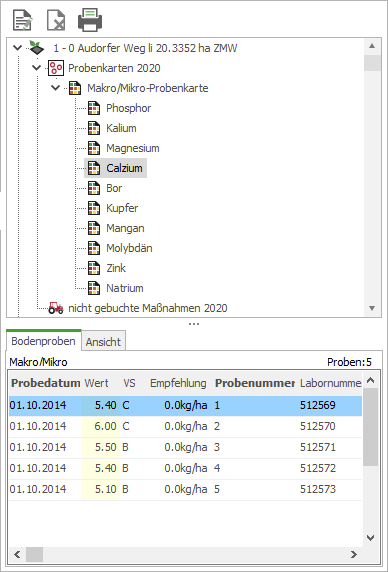
Task: Click the field icon beside Audorfer Weg
Action: [x=37, y=48]
